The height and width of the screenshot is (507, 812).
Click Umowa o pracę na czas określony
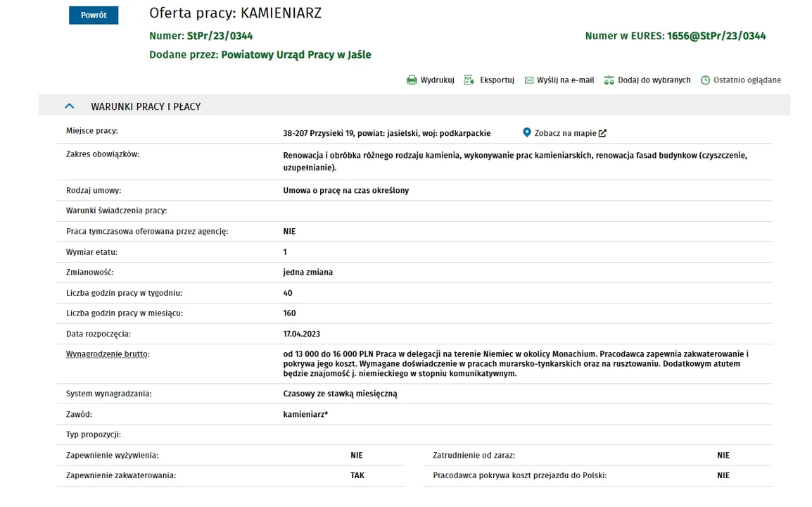point(346,190)
